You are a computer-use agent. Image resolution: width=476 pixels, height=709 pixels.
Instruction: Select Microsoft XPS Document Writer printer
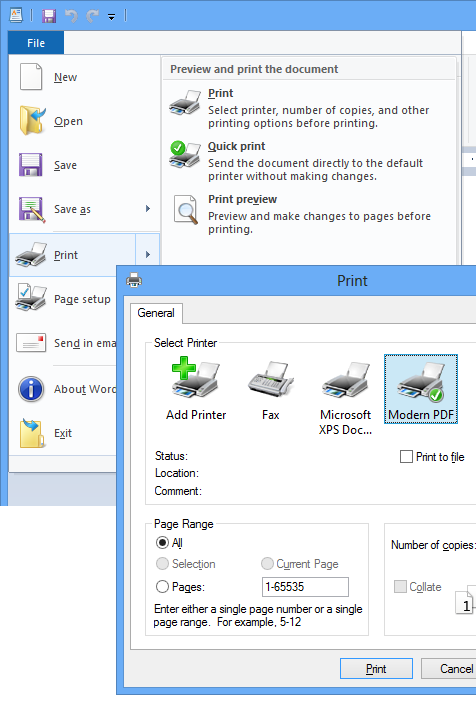[x=345, y=397]
